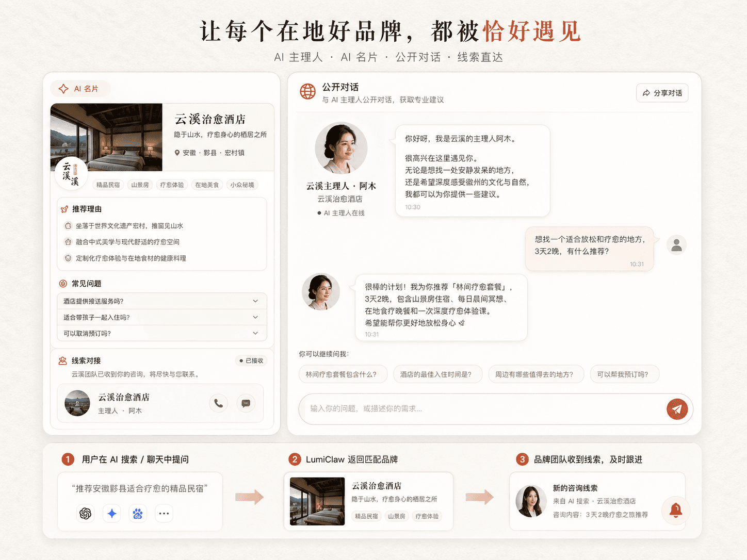Click the AI 主理人在线 status
The width and height of the screenshot is (747, 560).
coord(341,213)
